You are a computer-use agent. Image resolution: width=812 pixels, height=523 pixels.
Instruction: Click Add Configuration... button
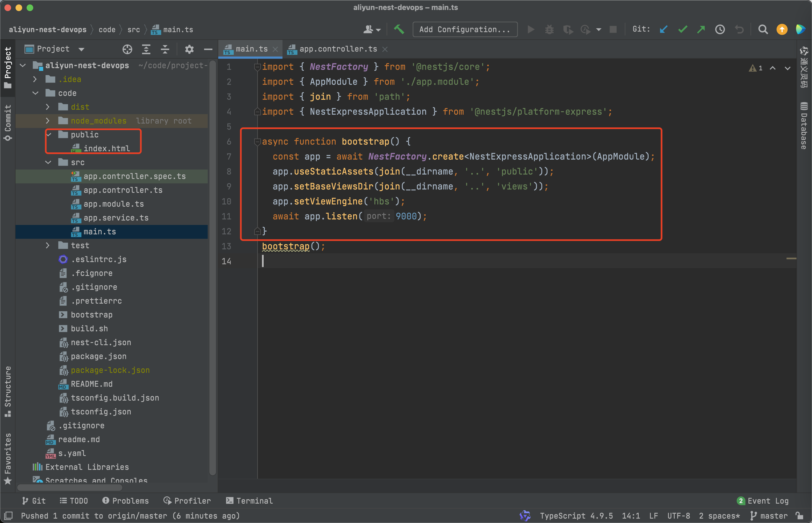click(465, 30)
